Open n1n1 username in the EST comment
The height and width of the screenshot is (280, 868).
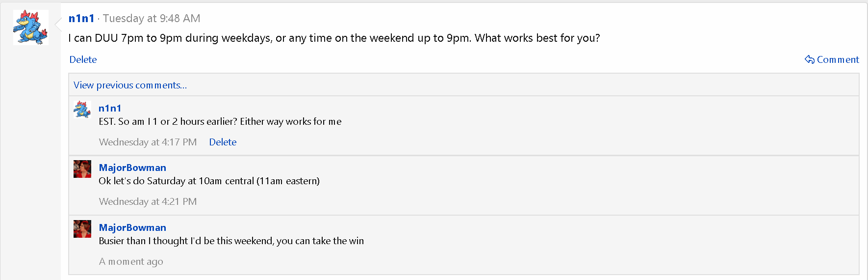(x=110, y=108)
